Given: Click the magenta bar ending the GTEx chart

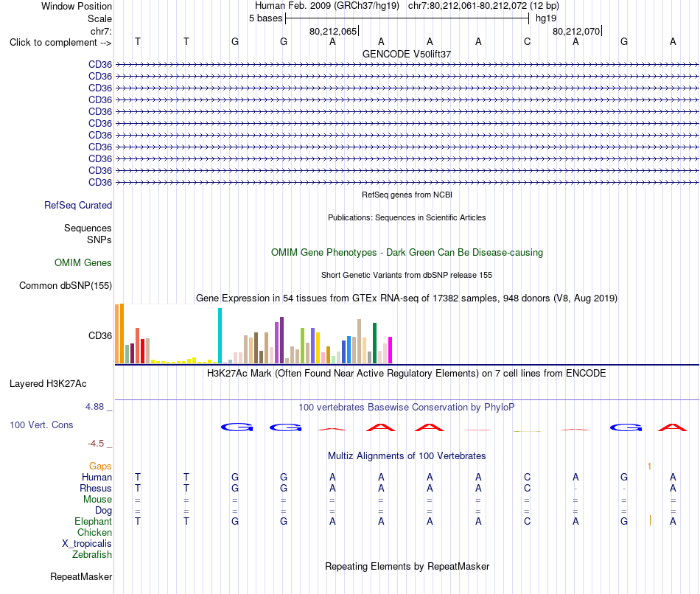Looking at the screenshot, I should 391,350.
